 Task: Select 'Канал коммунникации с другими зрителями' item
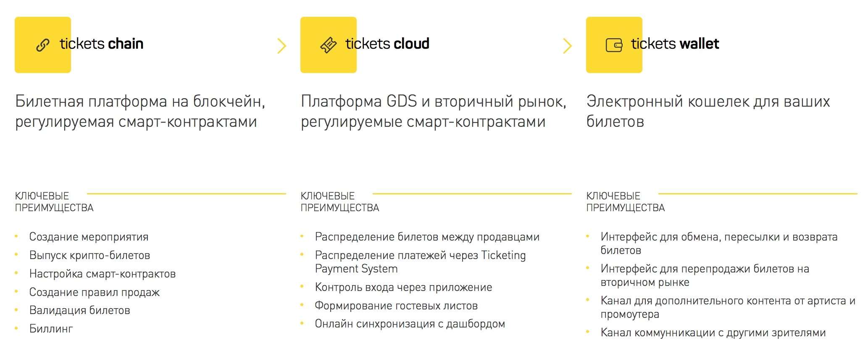point(713,333)
